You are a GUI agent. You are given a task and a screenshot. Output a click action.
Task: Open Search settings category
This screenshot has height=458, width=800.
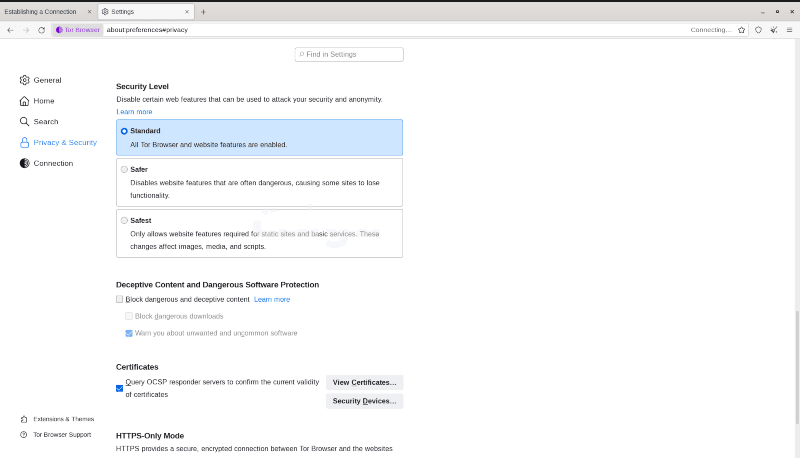39,122
